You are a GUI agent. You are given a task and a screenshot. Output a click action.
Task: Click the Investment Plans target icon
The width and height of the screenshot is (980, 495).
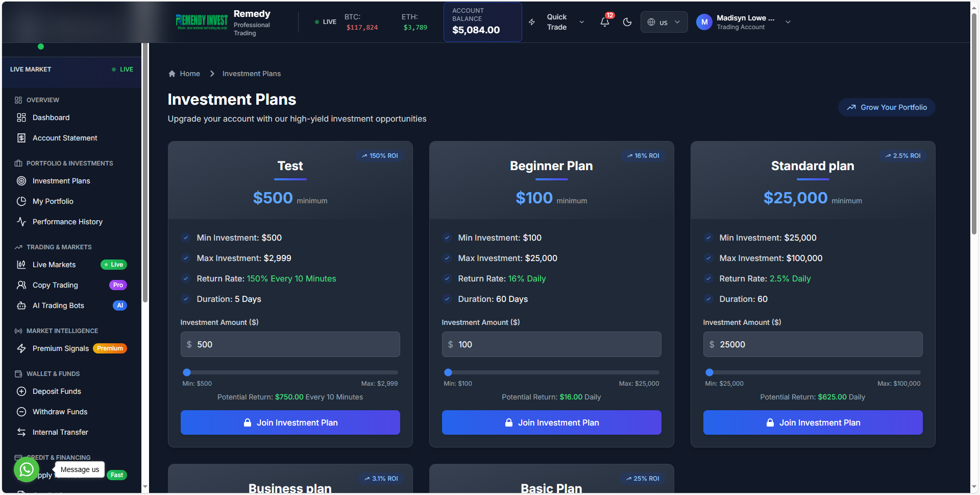coord(21,181)
